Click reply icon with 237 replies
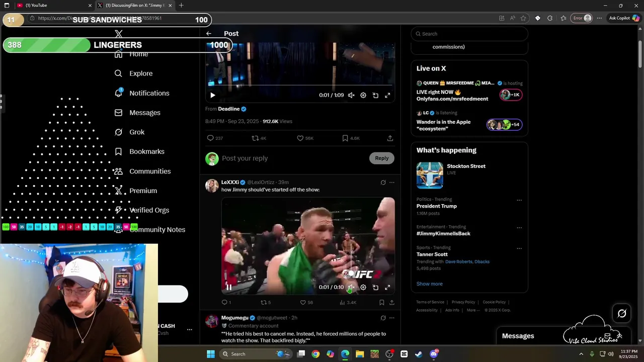The image size is (644, 362). tap(215, 138)
